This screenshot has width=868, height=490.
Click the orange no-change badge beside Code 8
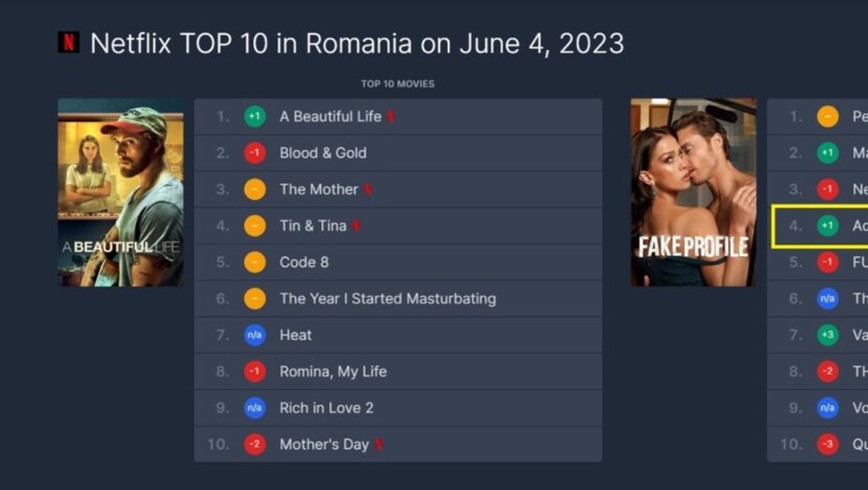(x=255, y=262)
